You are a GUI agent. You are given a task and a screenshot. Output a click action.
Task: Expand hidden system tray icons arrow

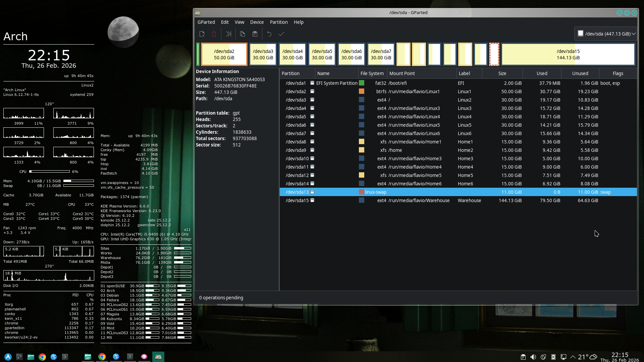coord(573,357)
